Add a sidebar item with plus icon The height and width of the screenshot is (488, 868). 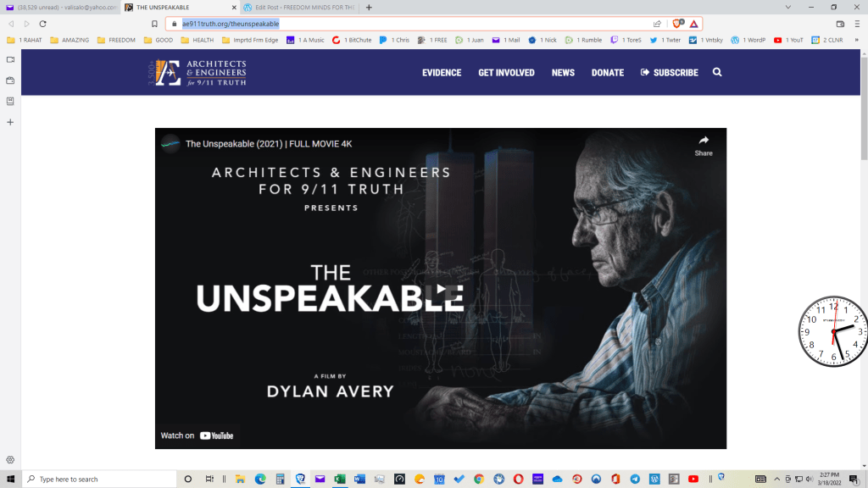click(10, 122)
